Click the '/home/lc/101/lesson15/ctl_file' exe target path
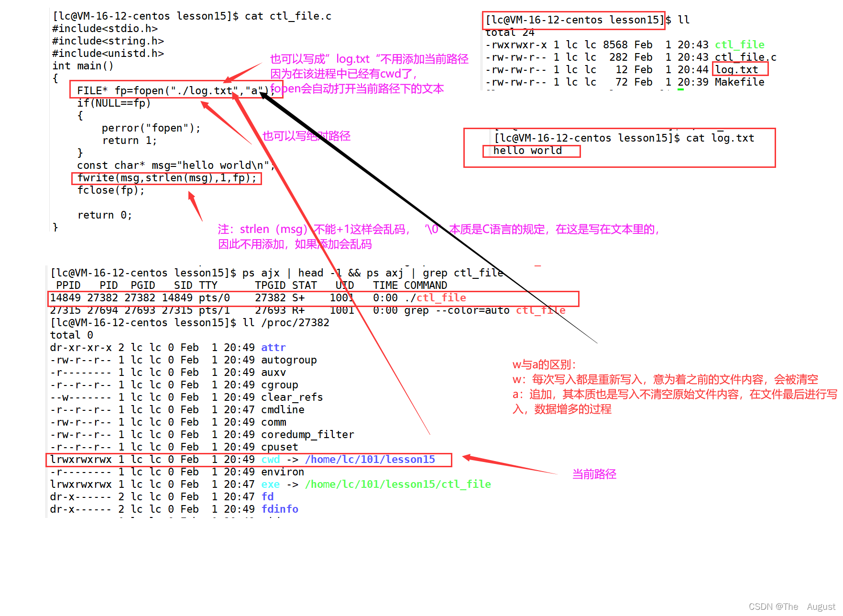 [x=398, y=484]
